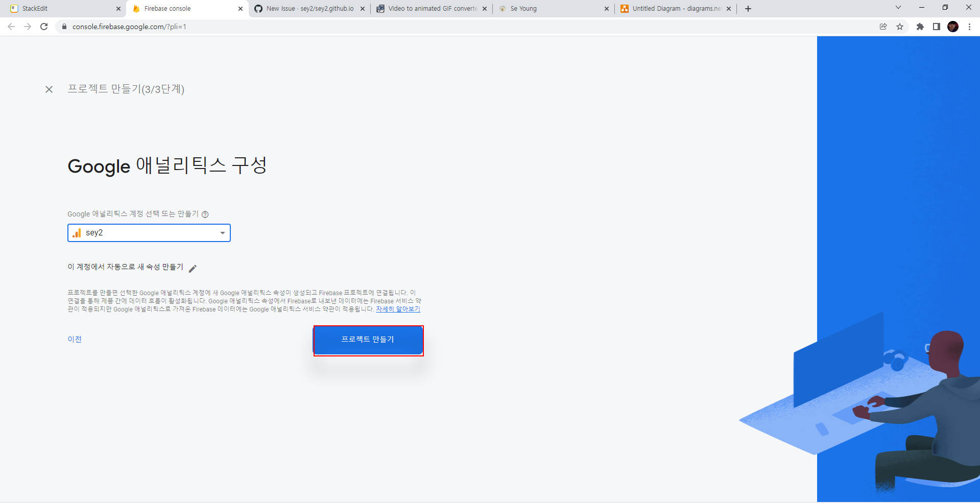Click the share page icon

point(883,27)
